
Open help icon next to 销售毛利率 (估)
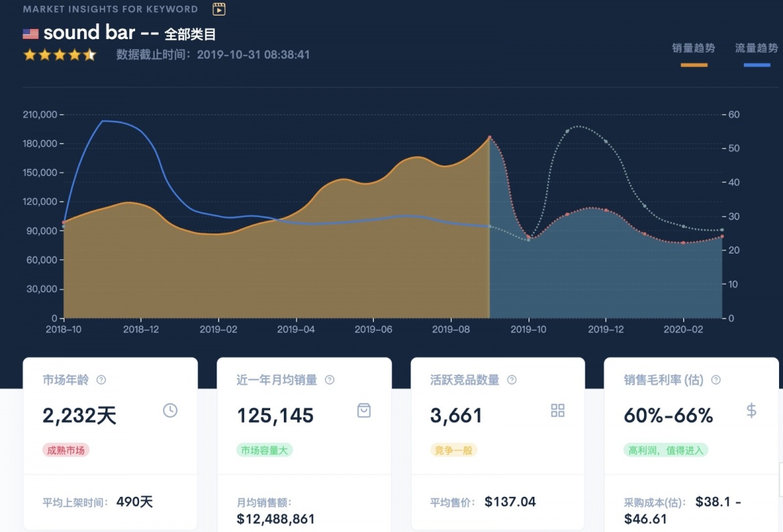click(716, 380)
